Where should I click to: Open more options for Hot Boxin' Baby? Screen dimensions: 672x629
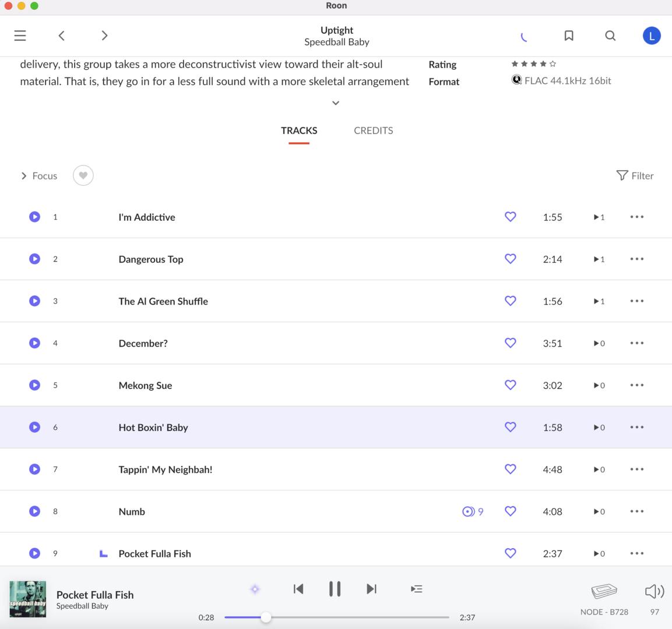[637, 427]
